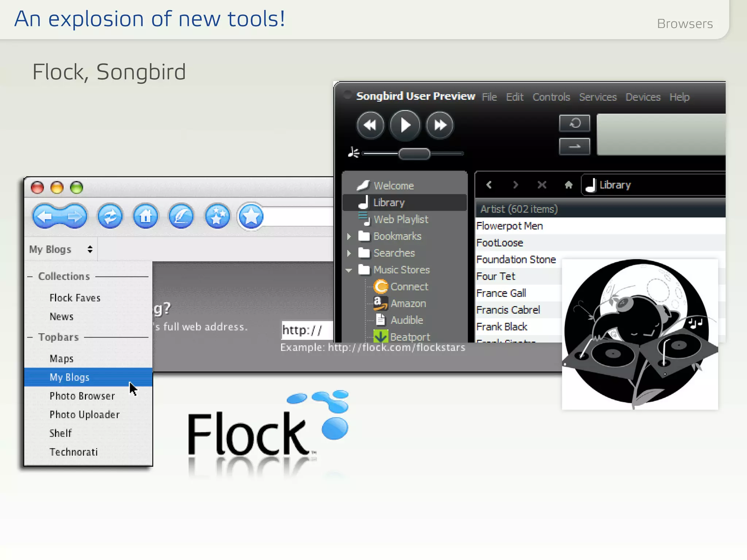Image resolution: width=747 pixels, height=560 pixels.
Task: Expand the Bookmarks folder in Songbird
Action: click(349, 237)
